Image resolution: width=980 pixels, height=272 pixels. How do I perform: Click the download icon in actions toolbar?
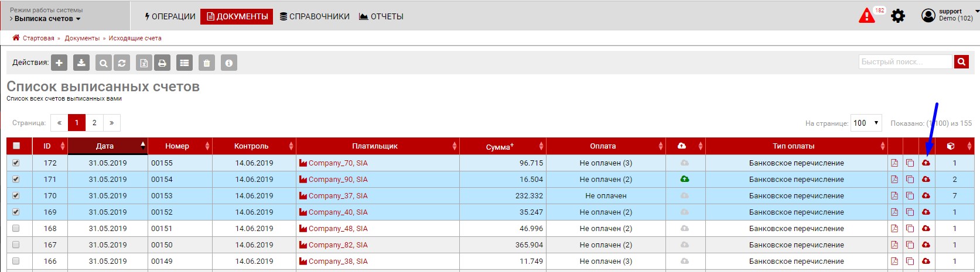tap(81, 63)
